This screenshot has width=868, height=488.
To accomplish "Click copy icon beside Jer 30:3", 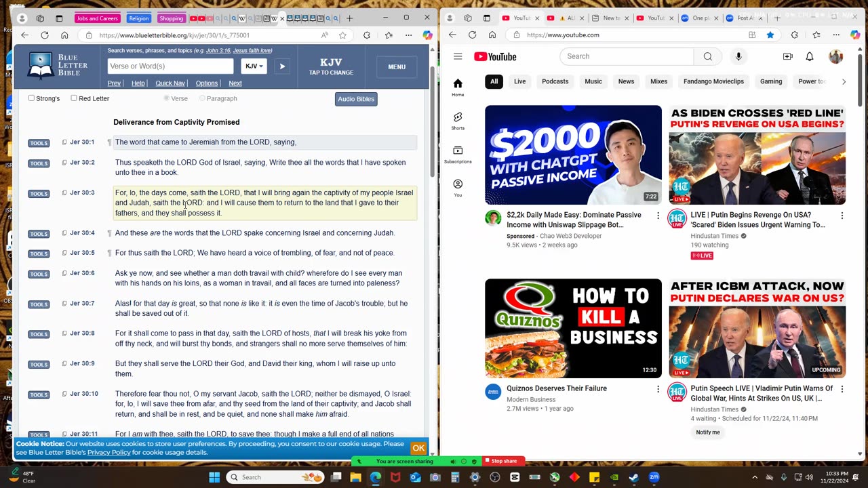I will (x=64, y=192).
